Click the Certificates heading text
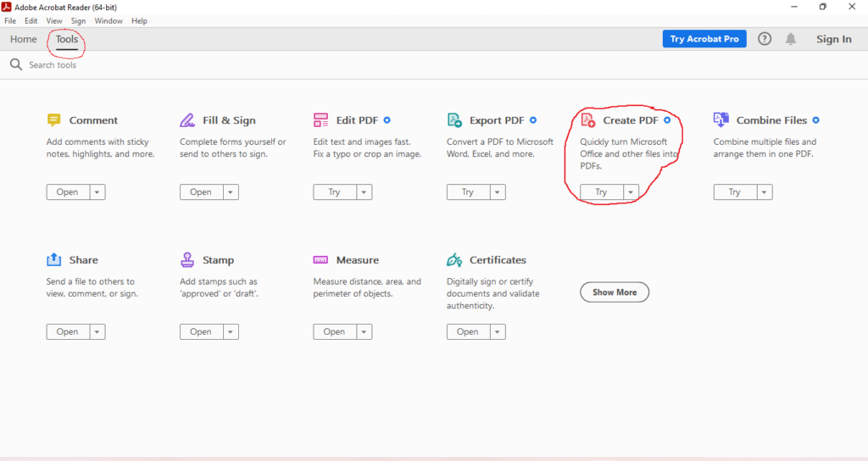 coord(498,259)
